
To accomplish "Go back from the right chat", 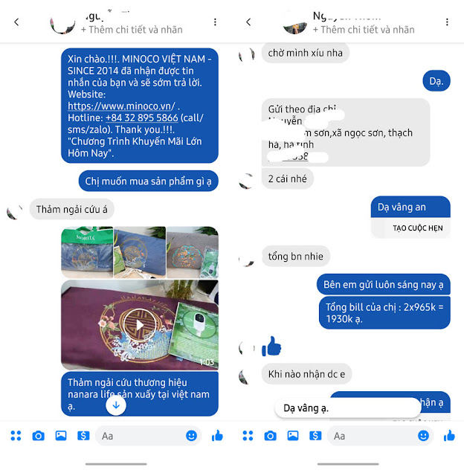I will pos(248,22).
